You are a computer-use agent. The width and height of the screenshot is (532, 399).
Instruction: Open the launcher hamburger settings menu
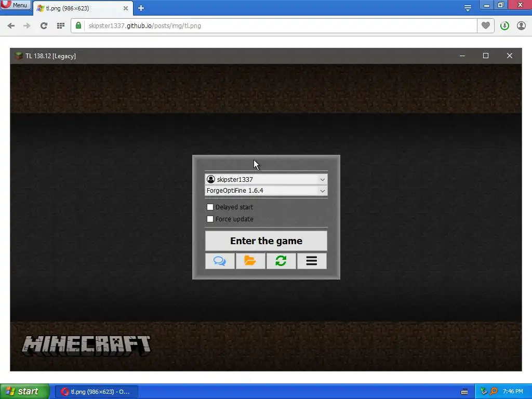pos(312,261)
